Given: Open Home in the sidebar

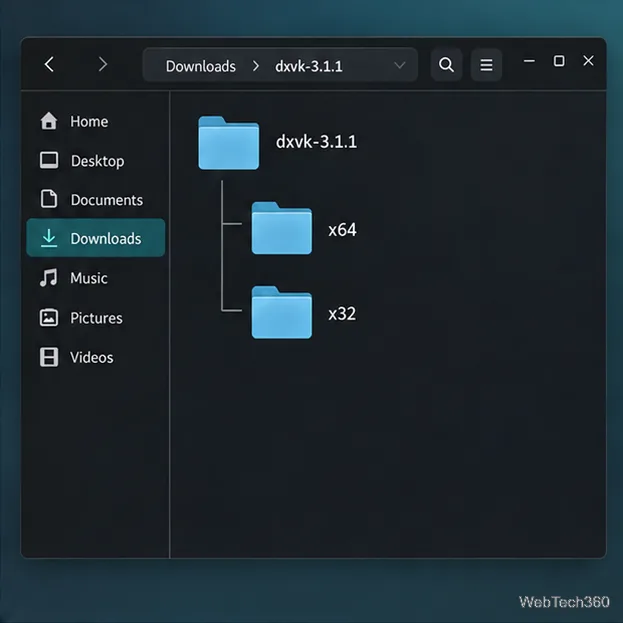Looking at the screenshot, I should [x=95, y=121].
